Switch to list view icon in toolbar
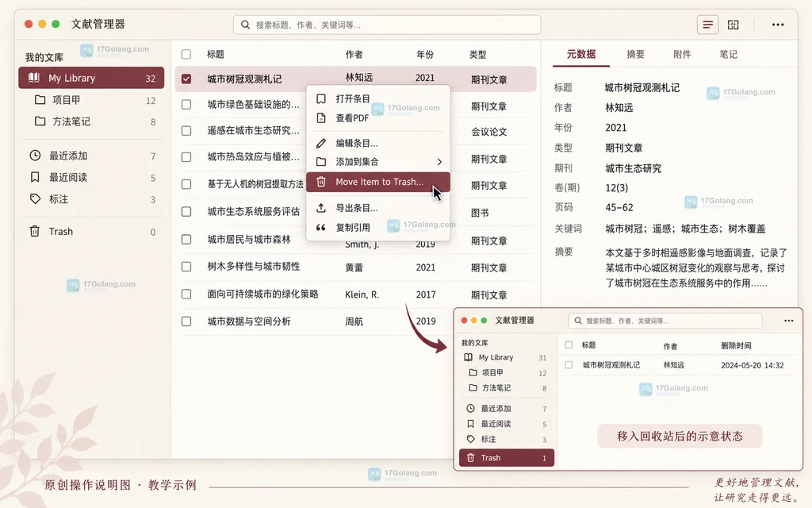Image resolution: width=812 pixels, height=508 pixels. point(707,25)
